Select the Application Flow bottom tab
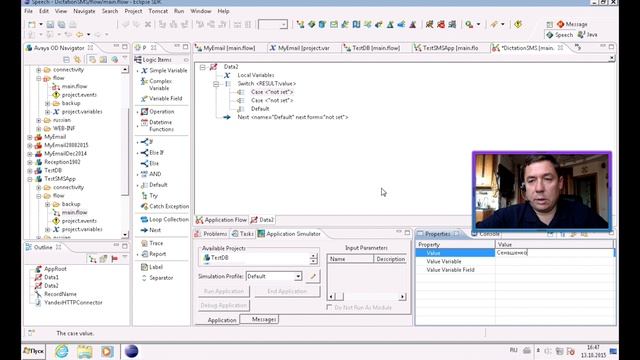The height and width of the screenshot is (360, 640). (221, 220)
